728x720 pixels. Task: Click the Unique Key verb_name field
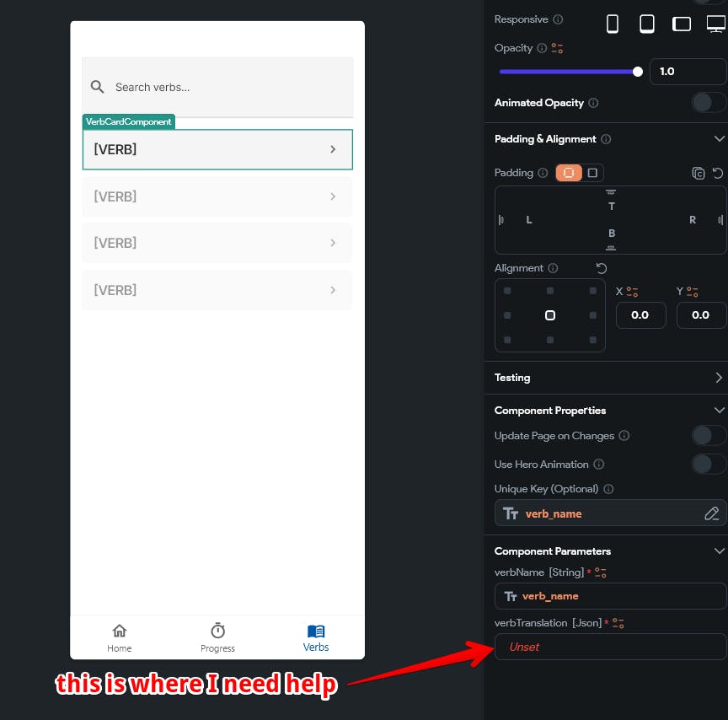click(609, 513)
